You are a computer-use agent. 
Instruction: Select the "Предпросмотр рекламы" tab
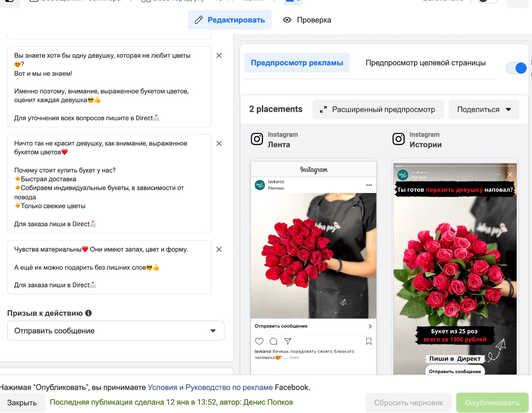pos(297,63)
